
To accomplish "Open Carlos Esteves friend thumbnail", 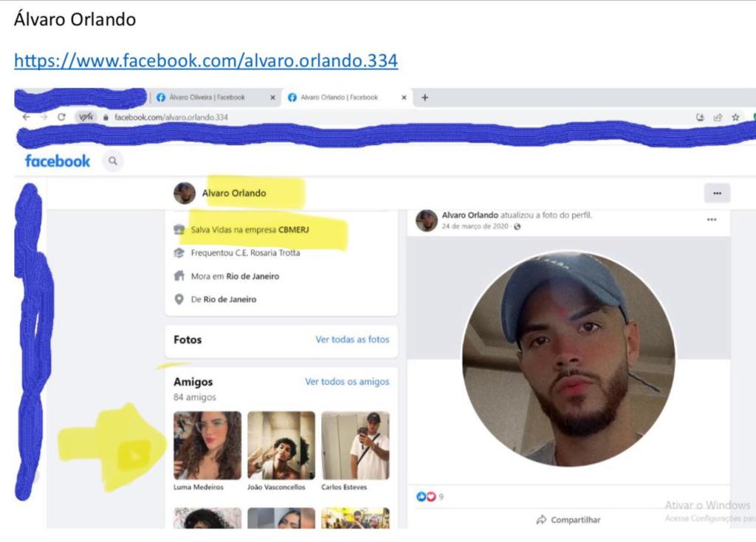I will (x=355, y=445).
